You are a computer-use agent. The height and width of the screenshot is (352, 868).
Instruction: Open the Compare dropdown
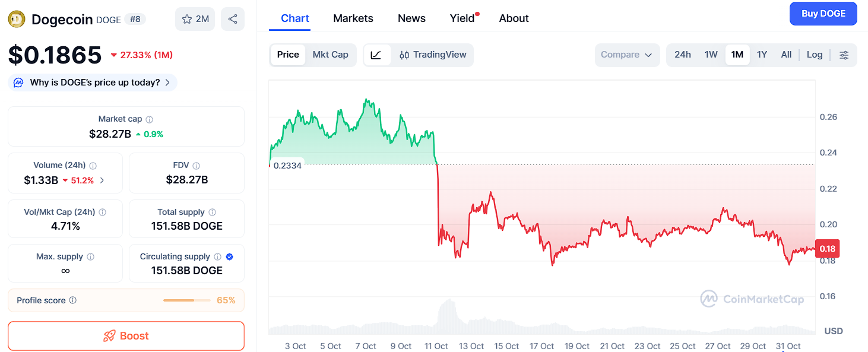click(x=627, y=55)
